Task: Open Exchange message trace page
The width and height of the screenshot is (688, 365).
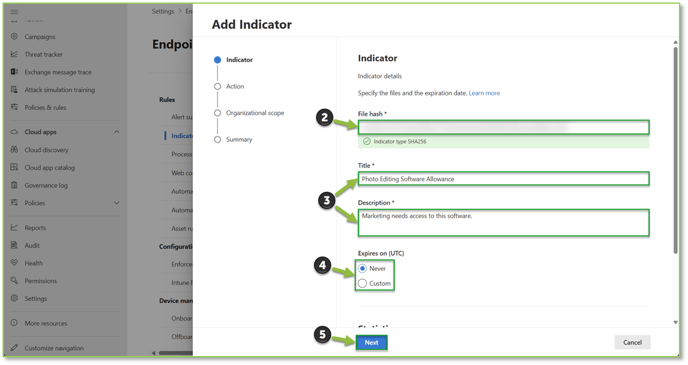Action: click(58, 72)
